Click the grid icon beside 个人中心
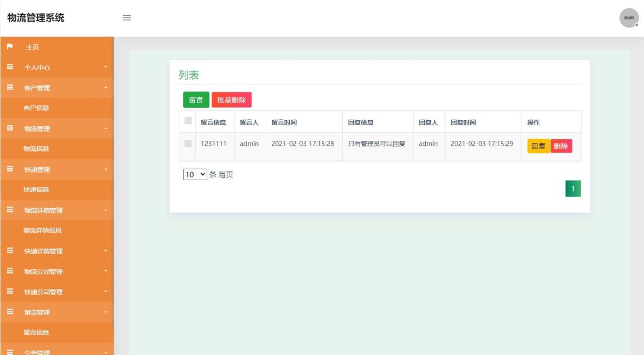 (x=10, y=67)
